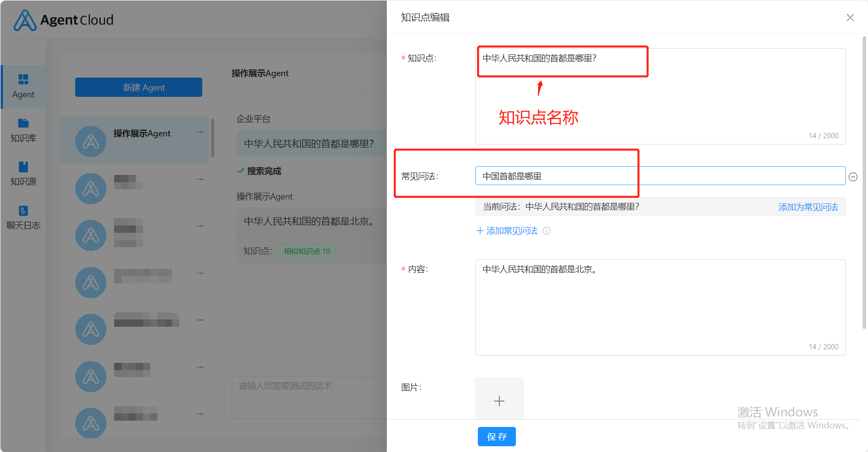The image size is (868, 452).
Task: Focus the test phrase input box
Action: point(309,397)
